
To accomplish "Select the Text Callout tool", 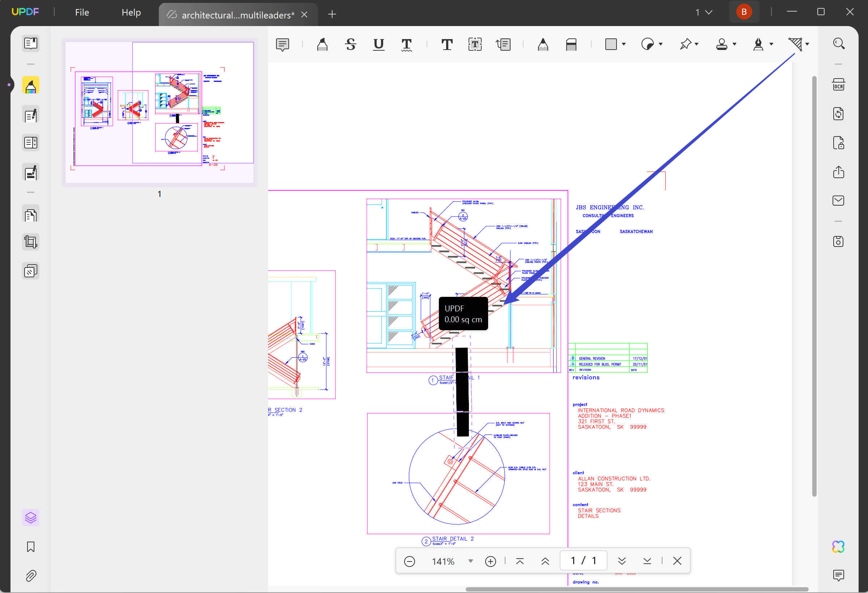I will click(503, 45).
